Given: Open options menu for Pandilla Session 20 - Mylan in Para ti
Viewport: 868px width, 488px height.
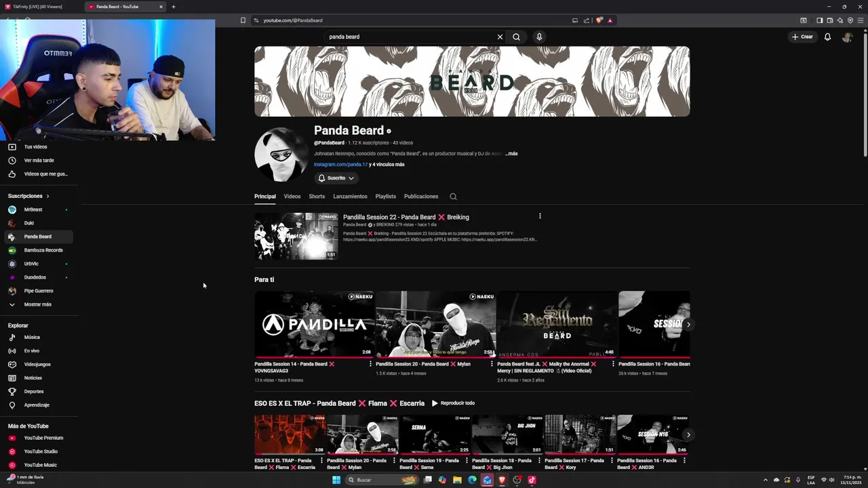Looking at the screenshot, I should (x=492, y=364).
